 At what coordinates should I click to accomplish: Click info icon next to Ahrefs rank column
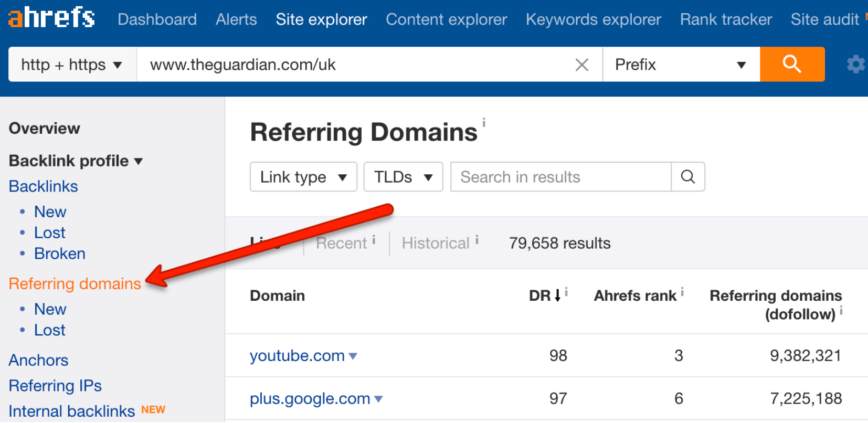(x=682, y=292)
